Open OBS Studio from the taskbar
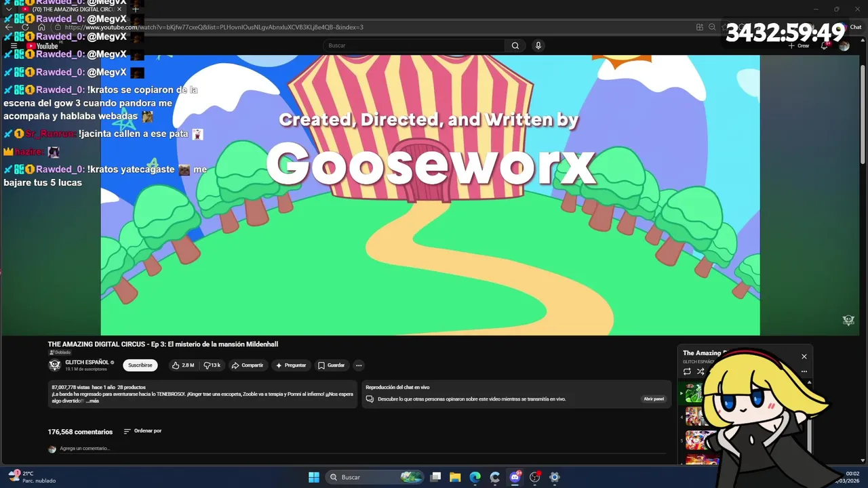 click(x=534, y=477)
